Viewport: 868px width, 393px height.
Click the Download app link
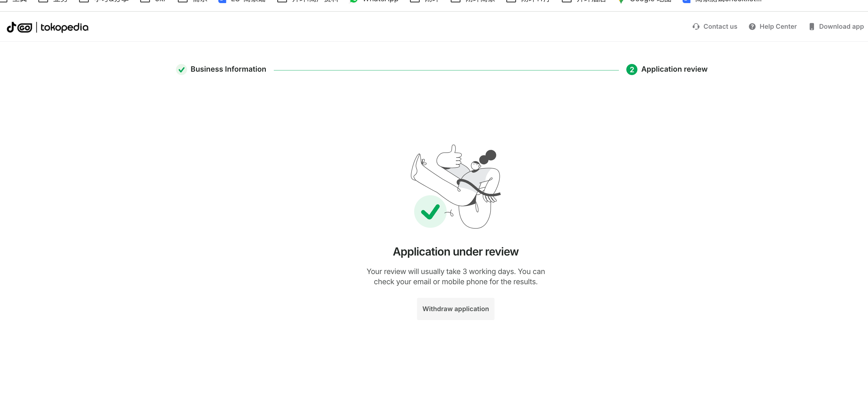click(841, 27)
